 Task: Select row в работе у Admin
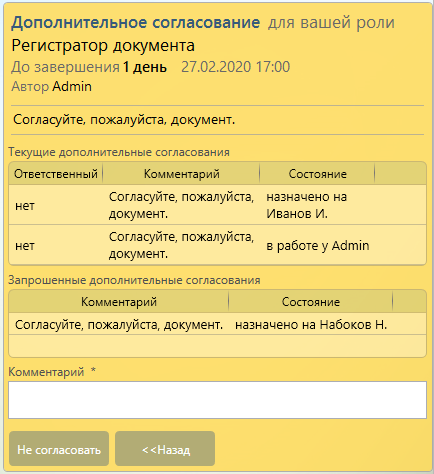(x=217, y=245)
